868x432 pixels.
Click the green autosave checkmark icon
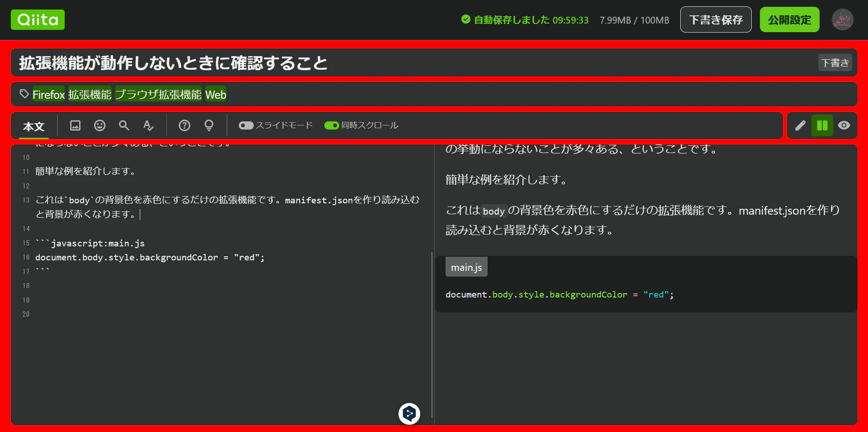[466, 19]
